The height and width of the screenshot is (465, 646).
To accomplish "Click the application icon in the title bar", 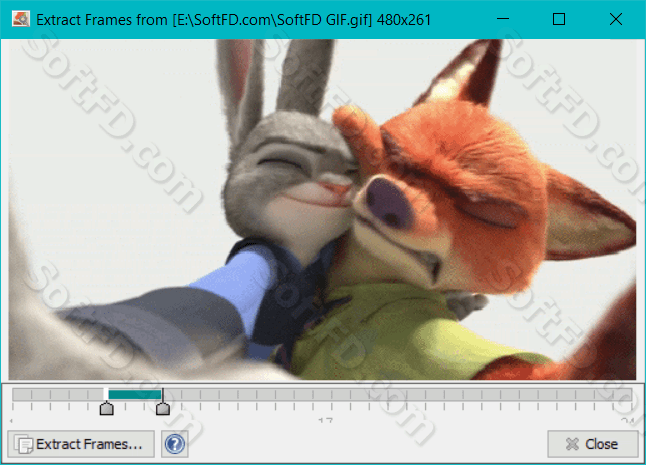I will pyautogui.click(x=21, y=19).
